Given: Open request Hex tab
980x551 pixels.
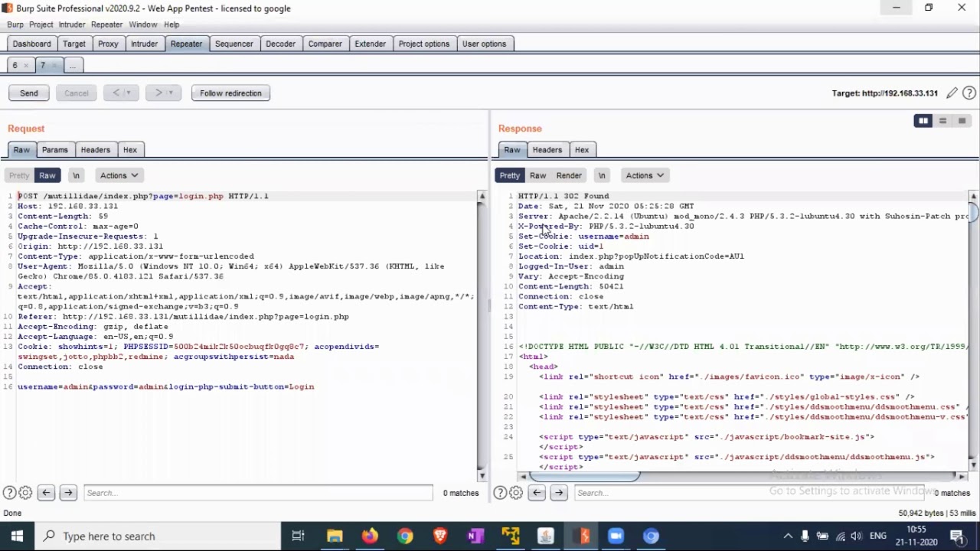Looking at the screenshot, I should (130, 150).
